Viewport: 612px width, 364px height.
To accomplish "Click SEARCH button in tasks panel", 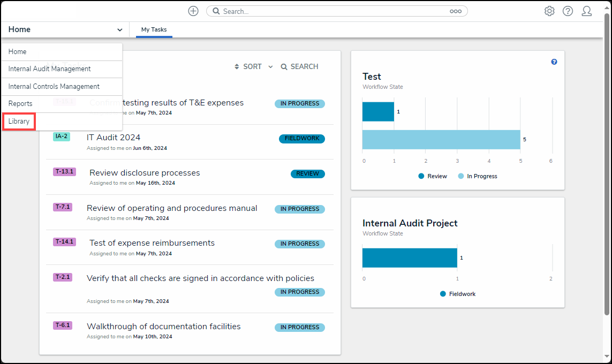I will 299,67.
